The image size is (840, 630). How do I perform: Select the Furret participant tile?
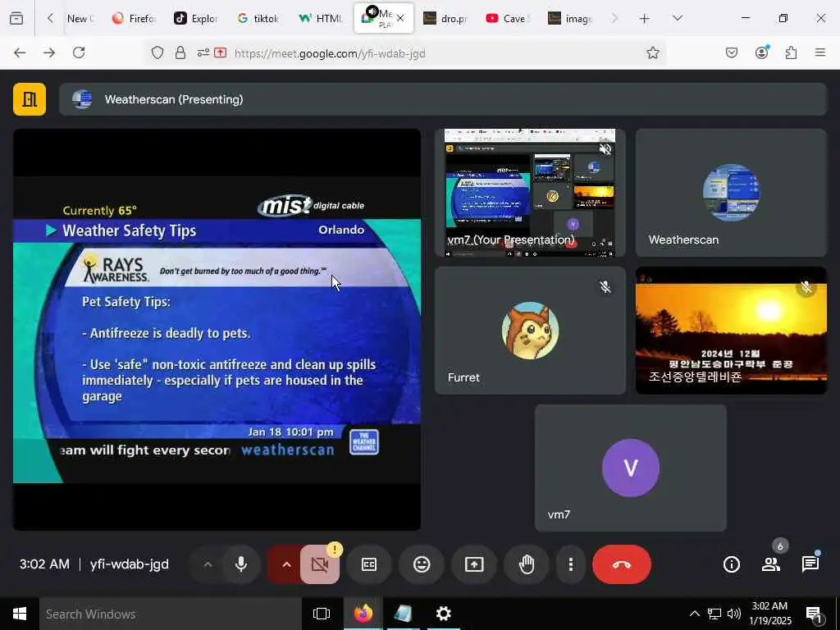click(x=530, y=331)
